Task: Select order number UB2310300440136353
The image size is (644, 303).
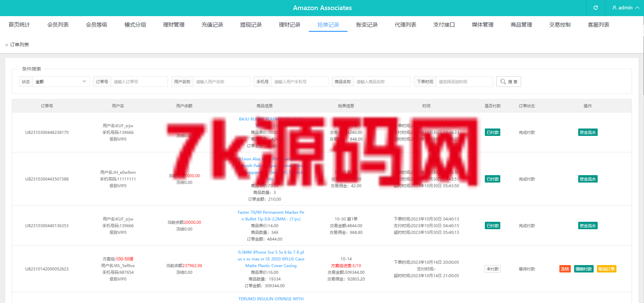Action: [47, 225]
